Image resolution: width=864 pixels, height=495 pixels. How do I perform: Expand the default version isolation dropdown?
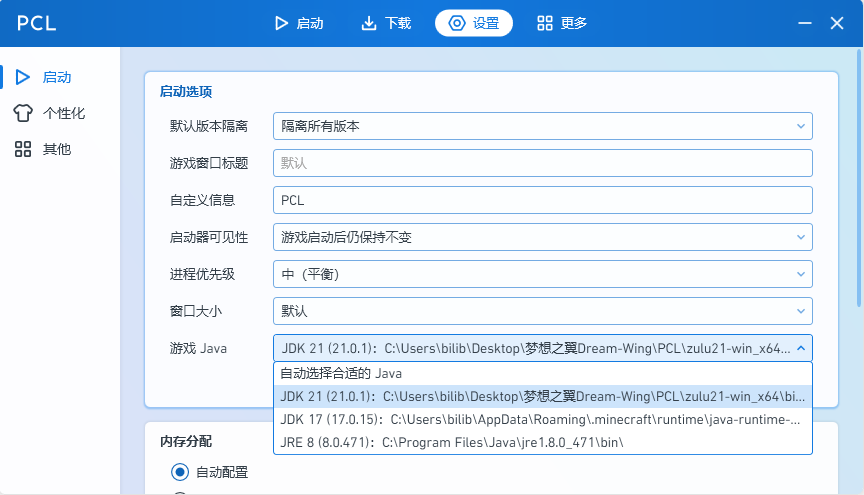(x=542, y=126)
